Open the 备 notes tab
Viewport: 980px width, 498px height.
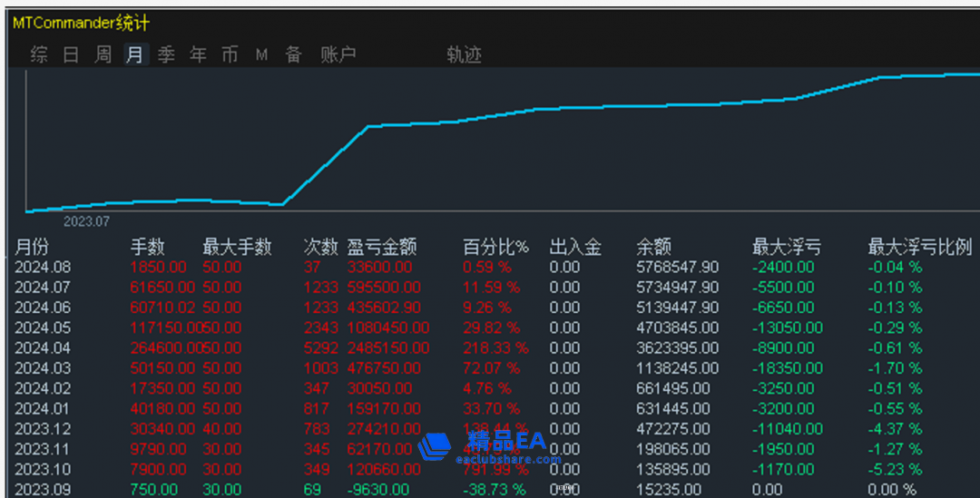coord(294,55)
